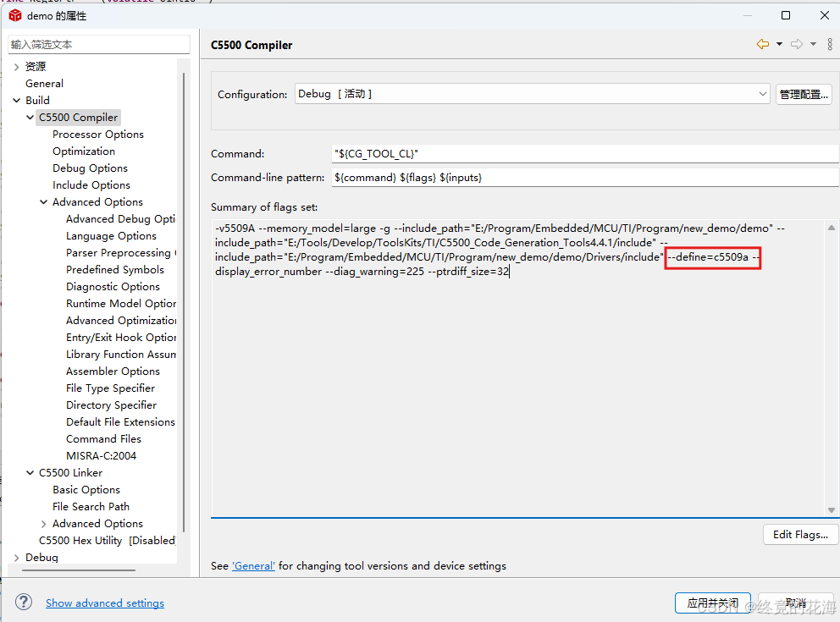Select Runtime Model Options item
The image size is (840, 622).
[x=120, y=304]
